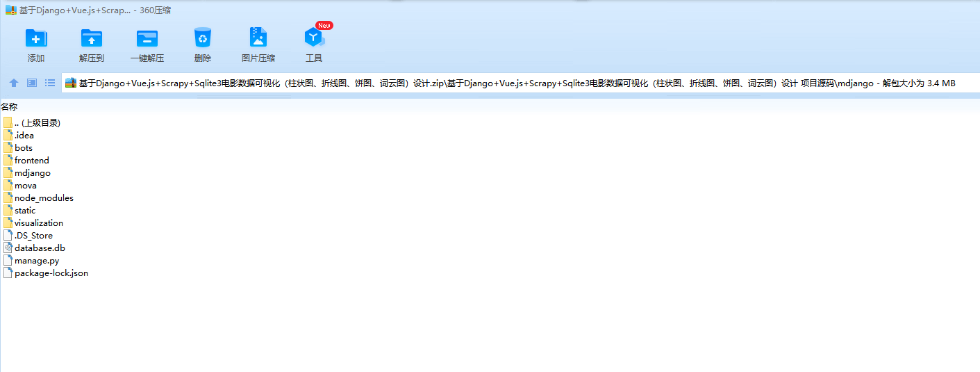Click the 添加 (Add) toolbar icon
The width and height of the screenshot is (980, 372).
(36, 38)
